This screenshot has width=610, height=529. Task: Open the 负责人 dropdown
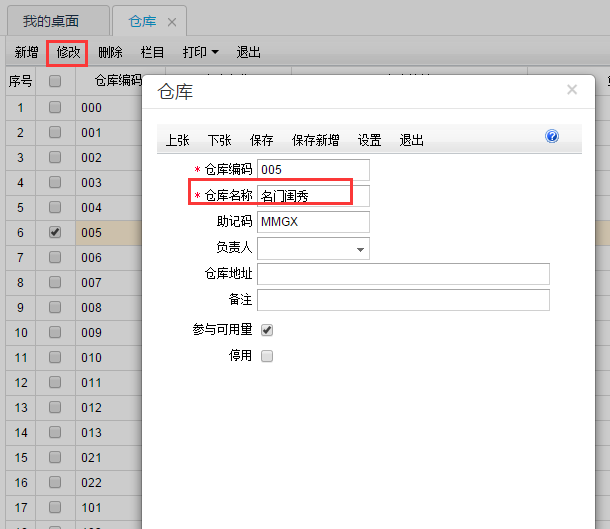click(359, 248)
